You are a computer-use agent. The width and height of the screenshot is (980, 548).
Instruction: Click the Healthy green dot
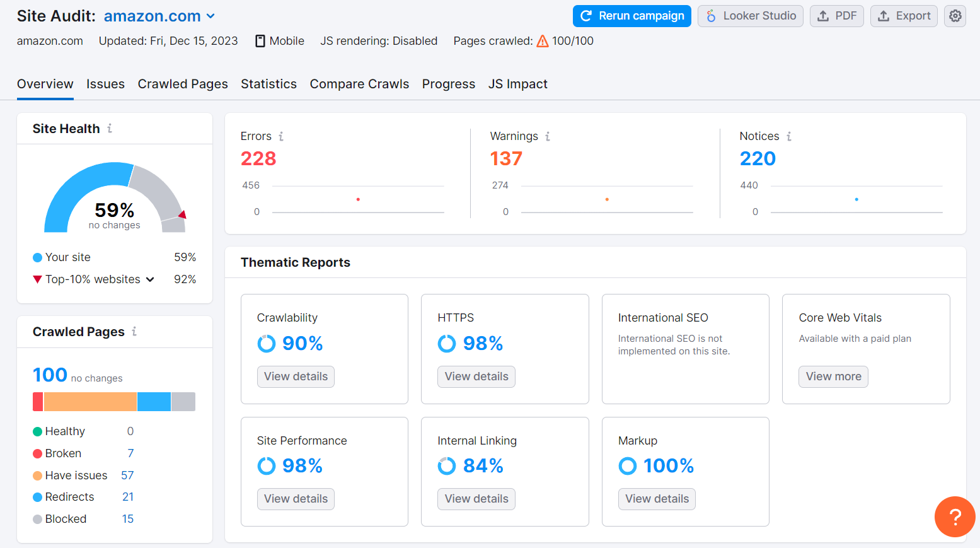[x=37, y=431]
